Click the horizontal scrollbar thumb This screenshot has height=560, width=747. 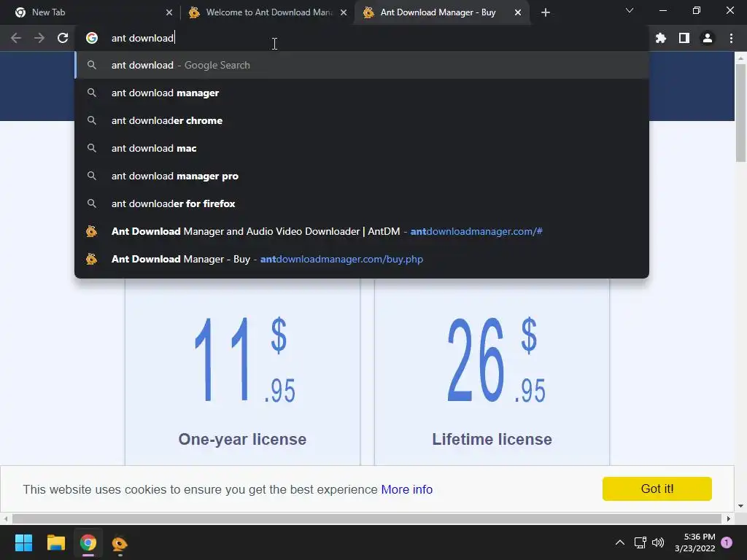point(367,518)
